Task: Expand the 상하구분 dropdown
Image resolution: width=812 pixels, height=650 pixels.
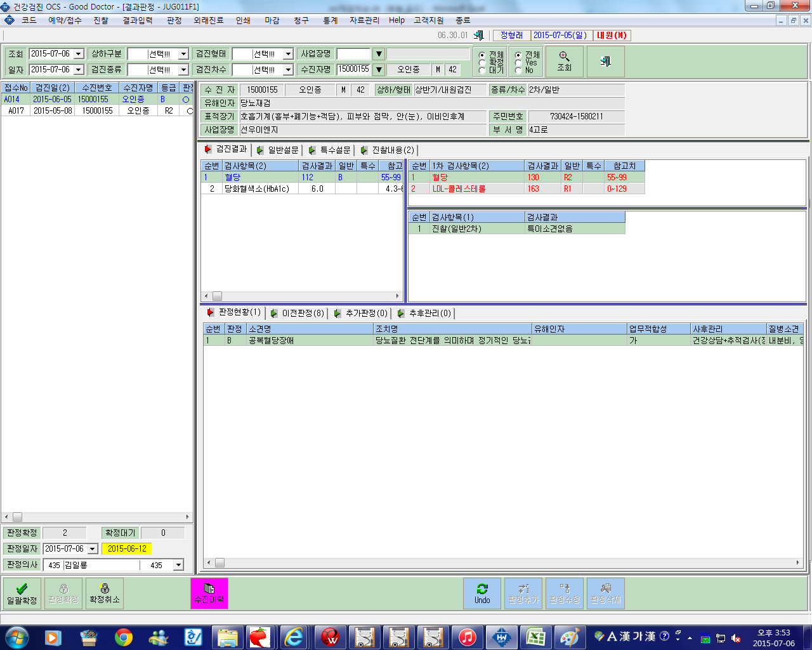Action: tap(183, 54)
